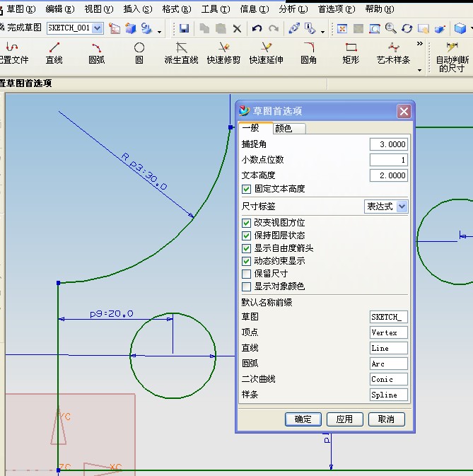Viewport: 473px width, 476px height.
Task: Click the 配置文件 profile tool
Action: click(13, 54)
